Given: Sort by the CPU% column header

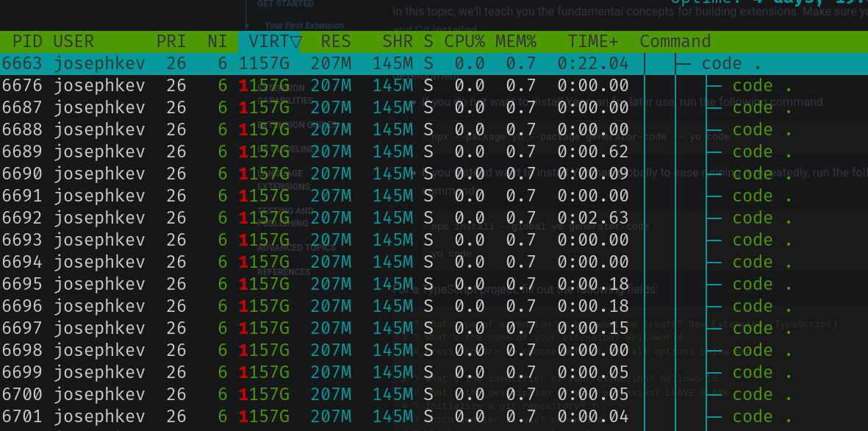Looking at the screenshot, I should point(465,41).
